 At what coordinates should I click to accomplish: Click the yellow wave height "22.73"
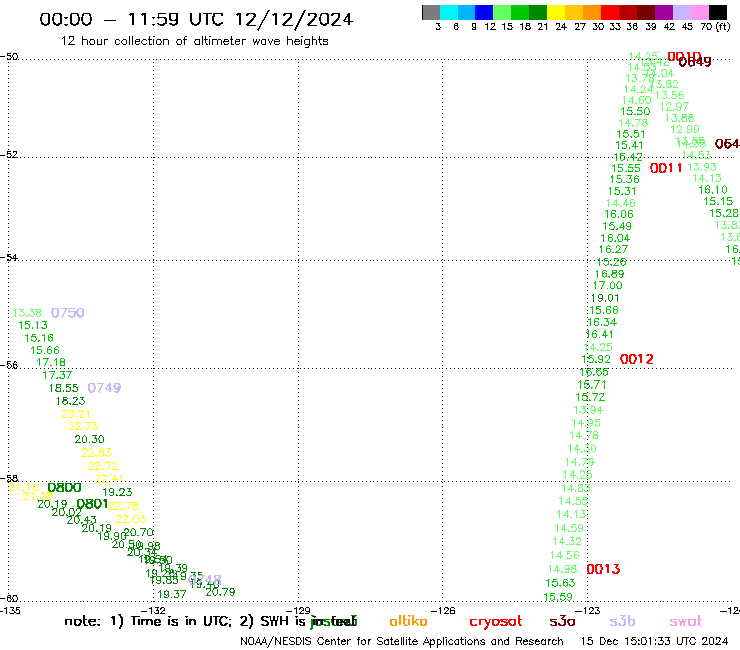(83, 426)
